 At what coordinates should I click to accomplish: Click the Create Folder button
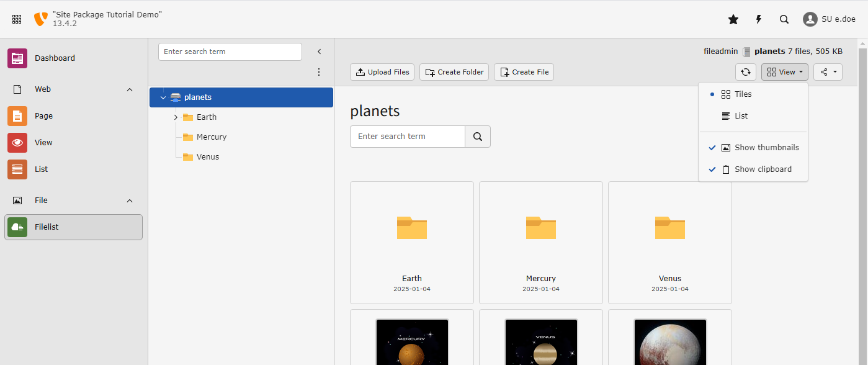454,72
